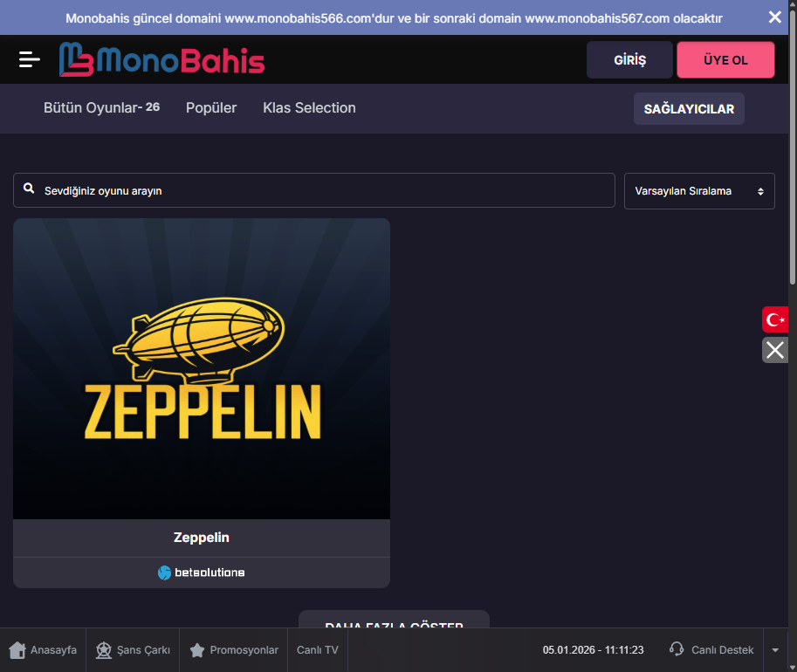Click the GİRİŞ login button
This screenshot has height=672, width=797.
coord(629,60)
